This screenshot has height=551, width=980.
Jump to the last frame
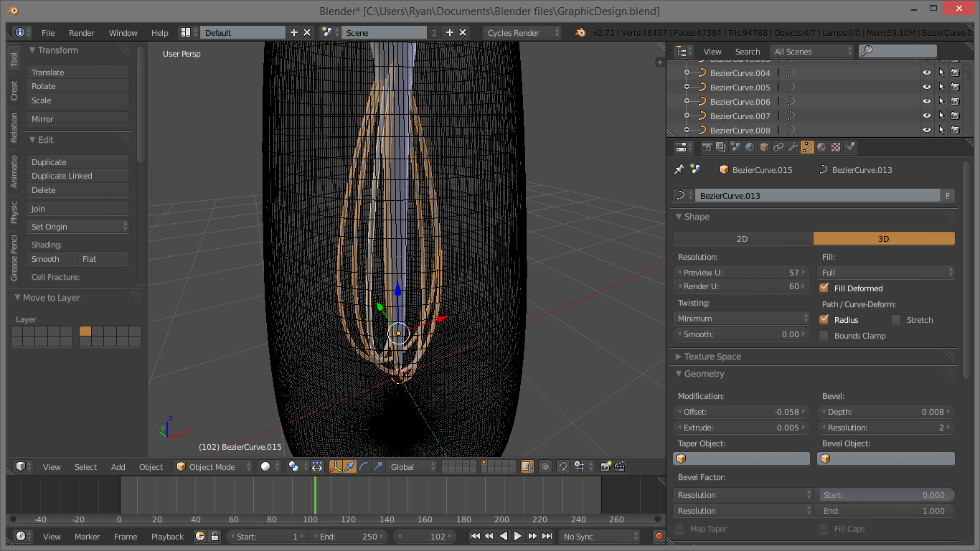pos(547,536)
